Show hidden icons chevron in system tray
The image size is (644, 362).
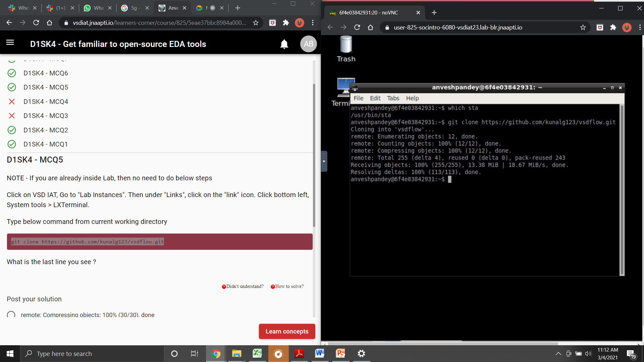[558, 354]
